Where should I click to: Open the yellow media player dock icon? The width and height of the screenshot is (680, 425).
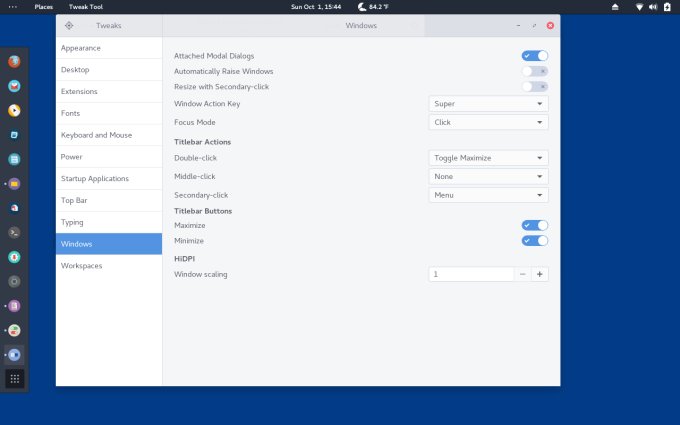click(x=14, y=111)
